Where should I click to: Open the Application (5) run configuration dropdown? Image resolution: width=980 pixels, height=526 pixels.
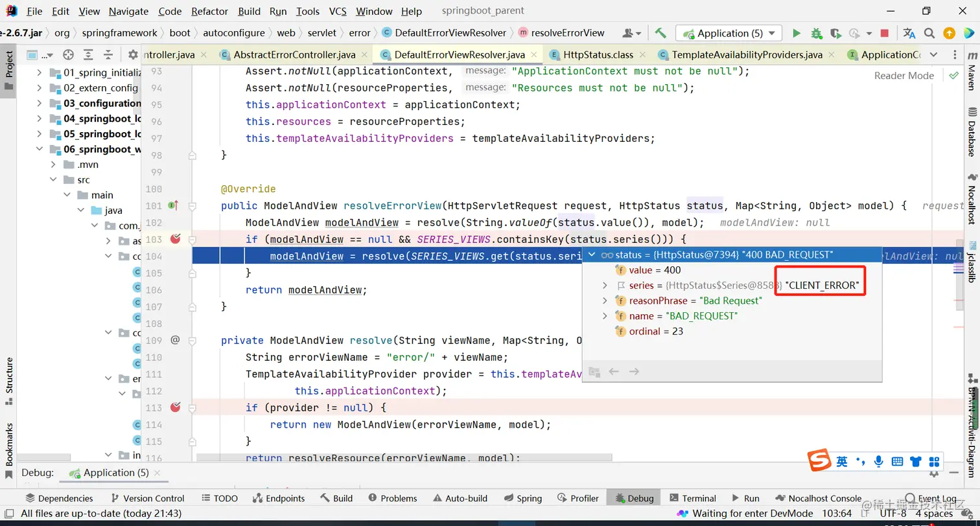coord(729,33)
